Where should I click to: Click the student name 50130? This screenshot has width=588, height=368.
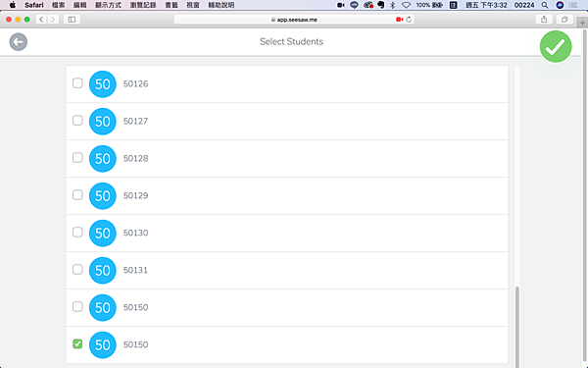coord(136,233)
